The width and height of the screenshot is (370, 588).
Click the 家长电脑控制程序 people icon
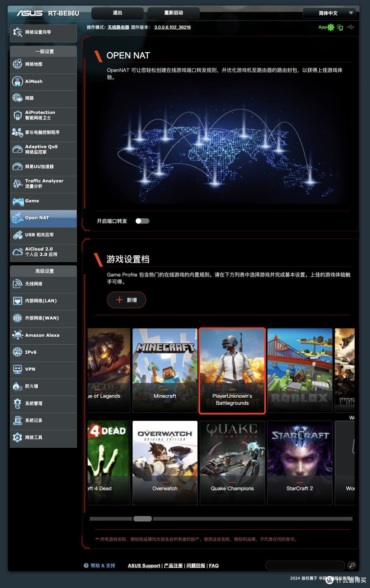pyautogui.click(x=17, y=132)
